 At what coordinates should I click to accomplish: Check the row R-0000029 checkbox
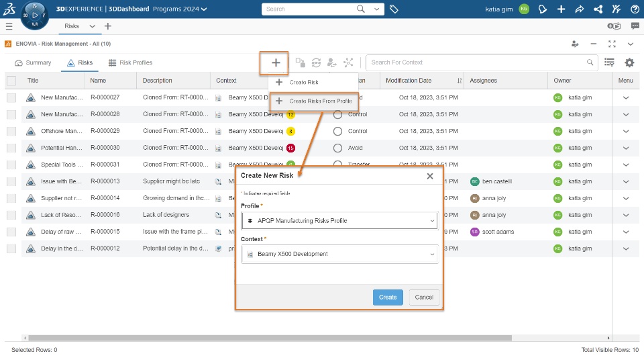pyautogui.click(x=11, y=131)
